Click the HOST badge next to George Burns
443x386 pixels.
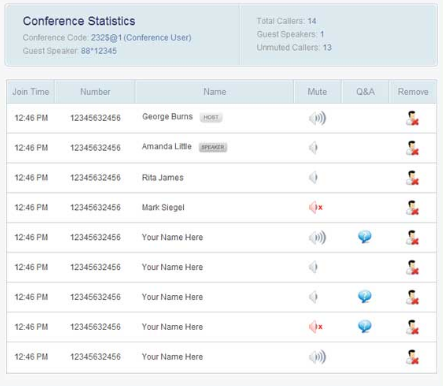(x=211, y=117)
